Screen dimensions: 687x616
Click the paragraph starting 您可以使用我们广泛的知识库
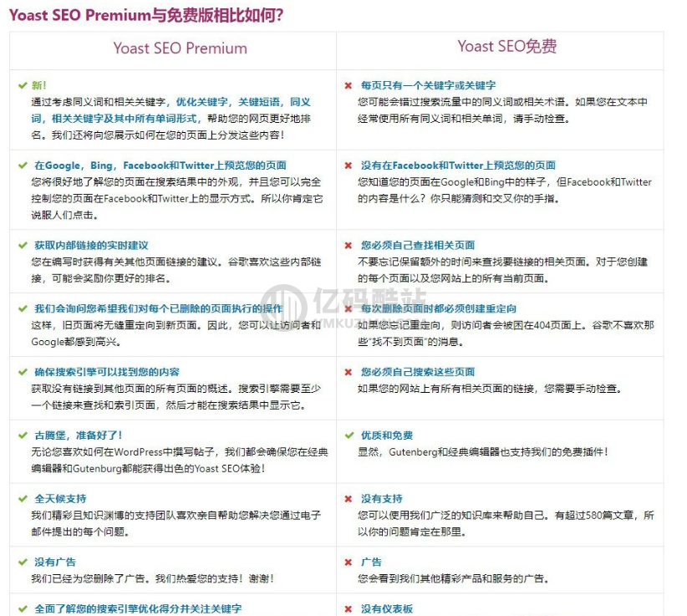[506, 523]
